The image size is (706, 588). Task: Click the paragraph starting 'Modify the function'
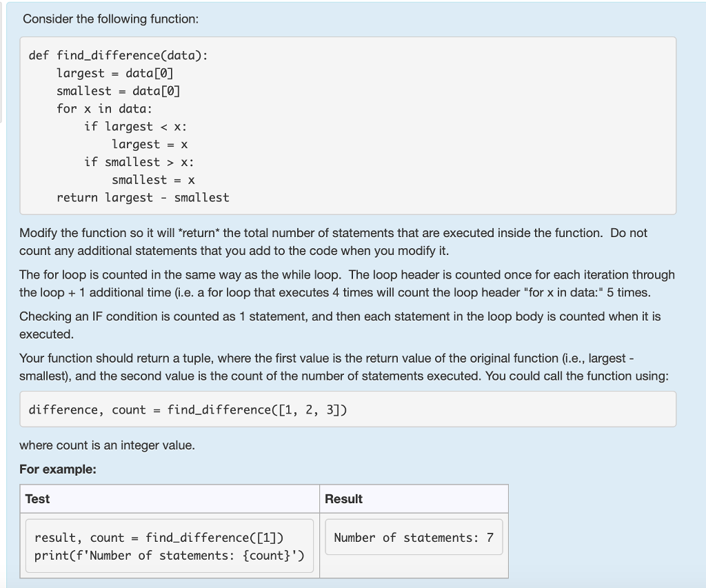coord(333,242)
